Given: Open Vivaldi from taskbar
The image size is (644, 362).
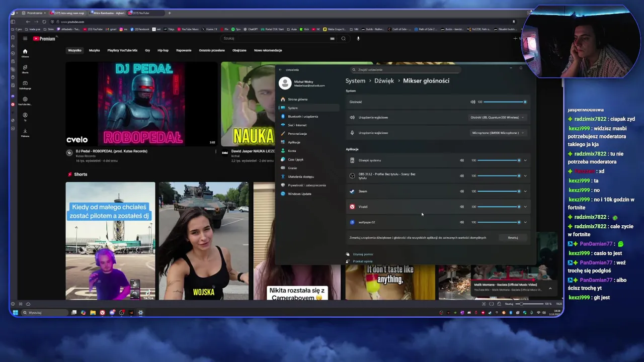Looking at the screenshot, I should [x=103, y=313].
